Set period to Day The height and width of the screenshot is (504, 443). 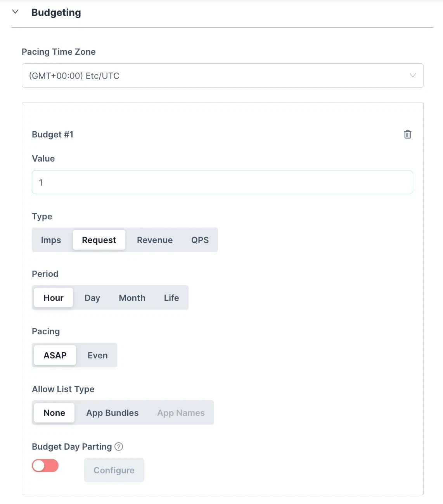coord(92,298)
